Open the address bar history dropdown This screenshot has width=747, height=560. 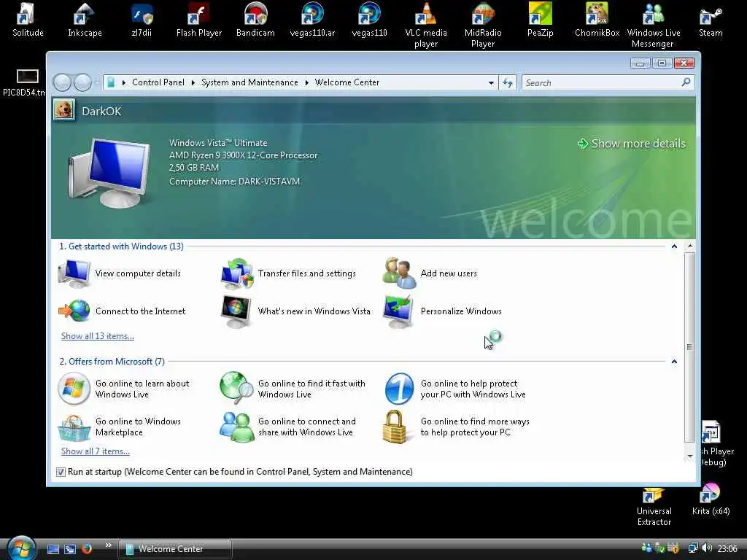click(491, 83)
